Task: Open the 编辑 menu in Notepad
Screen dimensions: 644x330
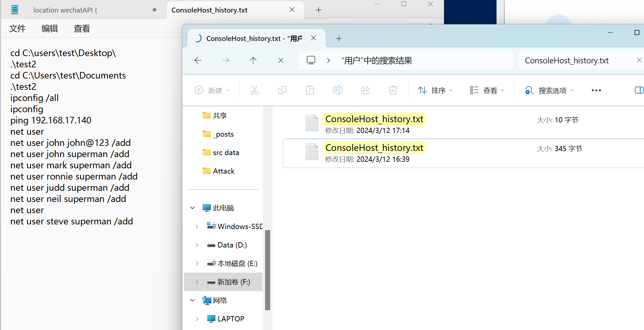Action: coord(50,28)
